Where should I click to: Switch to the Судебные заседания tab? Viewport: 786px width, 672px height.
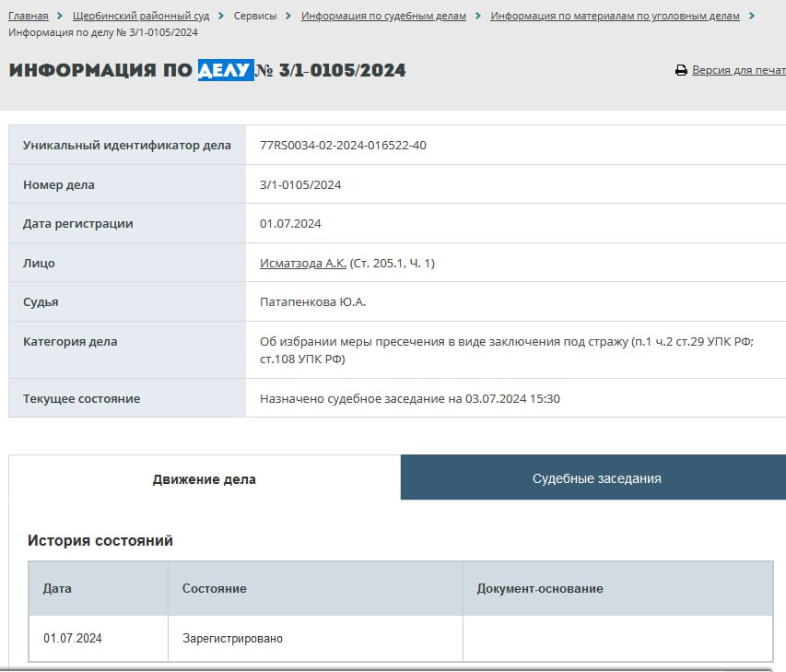pos(596,478)
